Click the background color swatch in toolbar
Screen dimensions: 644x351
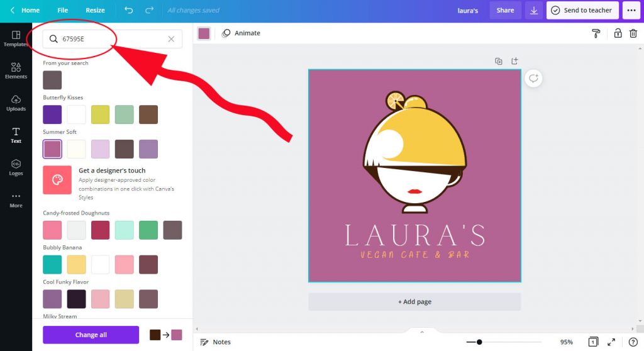click(x=204, y=33)
